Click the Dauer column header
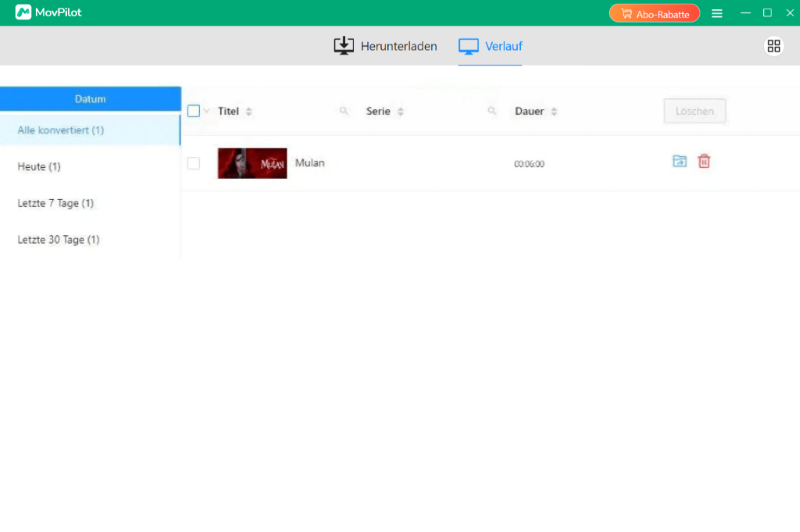This screenshot has width=800, height=532. [x=529, y=111]
